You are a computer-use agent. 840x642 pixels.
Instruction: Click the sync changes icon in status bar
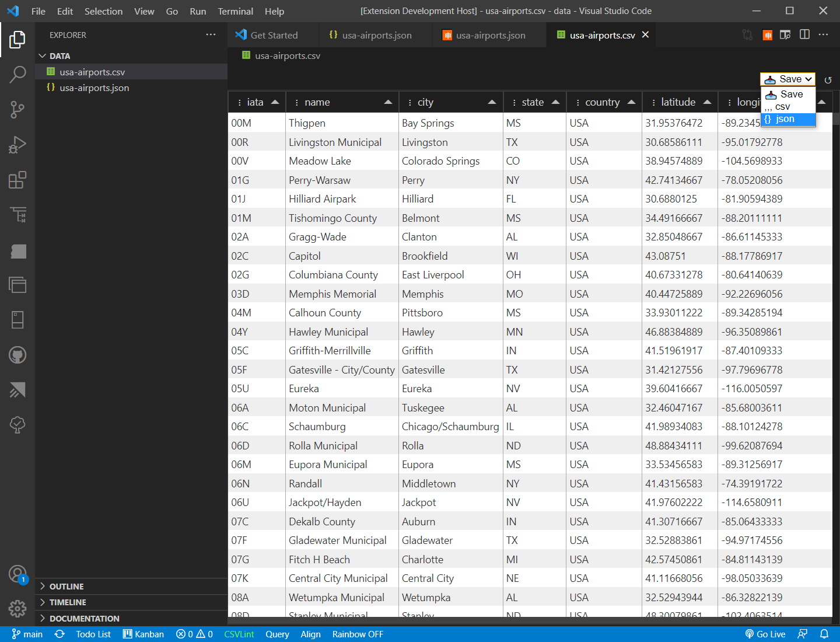pyautogui.click(x=60, y=634)
